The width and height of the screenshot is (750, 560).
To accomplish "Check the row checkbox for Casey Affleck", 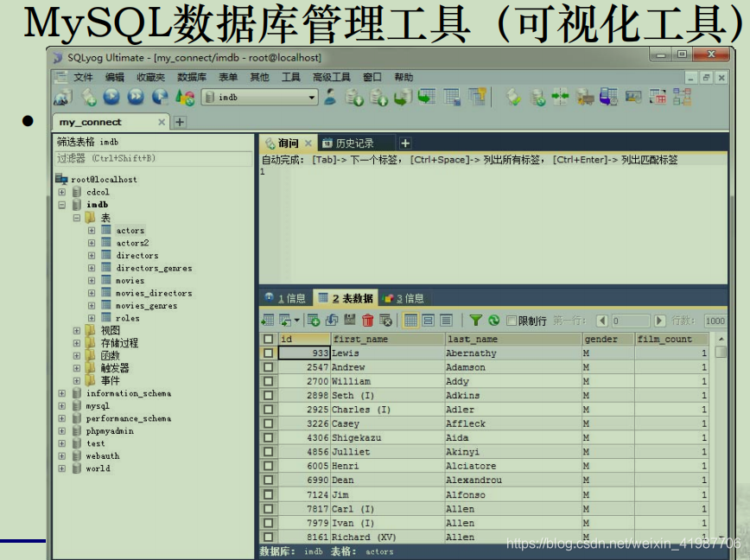I will click(269, 423).
